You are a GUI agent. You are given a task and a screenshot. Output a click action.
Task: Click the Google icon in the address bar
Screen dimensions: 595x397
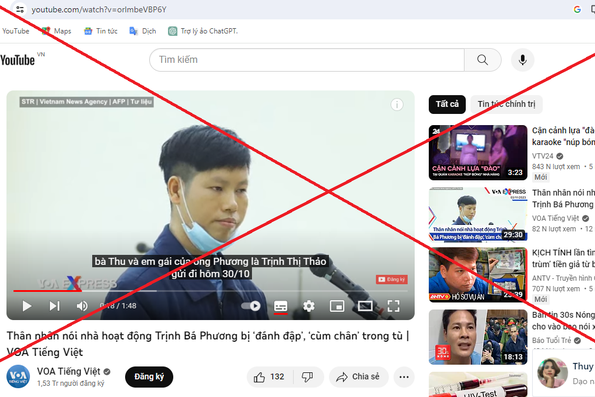577,9
